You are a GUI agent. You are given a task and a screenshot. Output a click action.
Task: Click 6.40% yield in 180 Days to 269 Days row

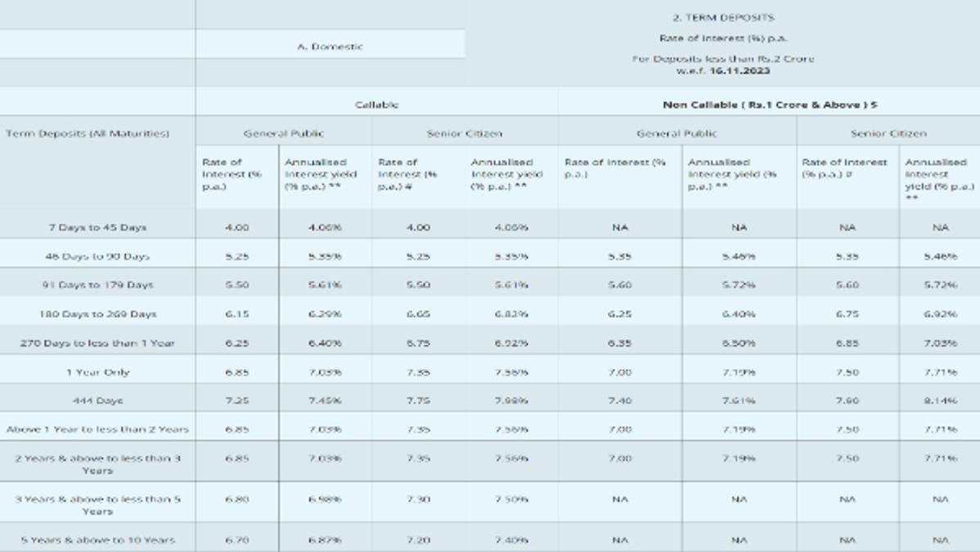tap(739, 314)
